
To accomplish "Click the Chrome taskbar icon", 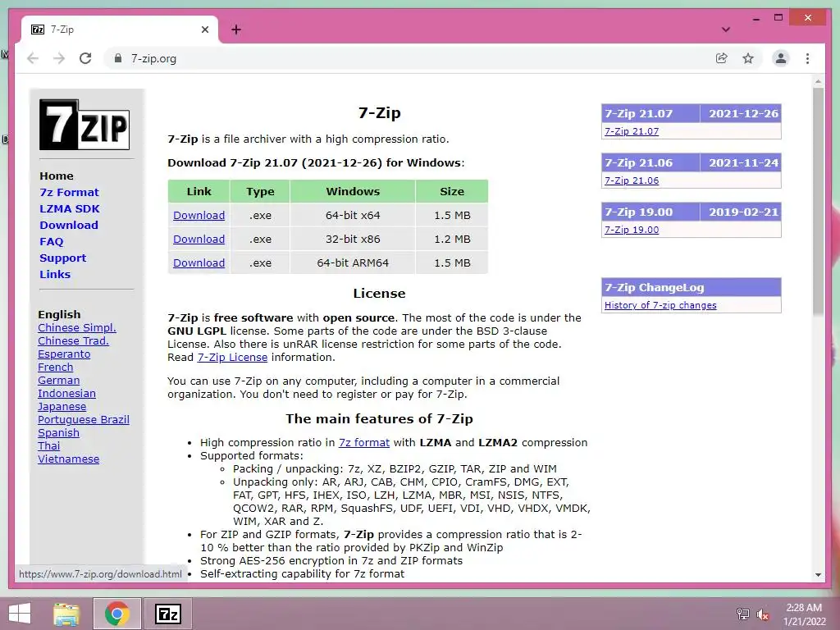I will (117, 614).
